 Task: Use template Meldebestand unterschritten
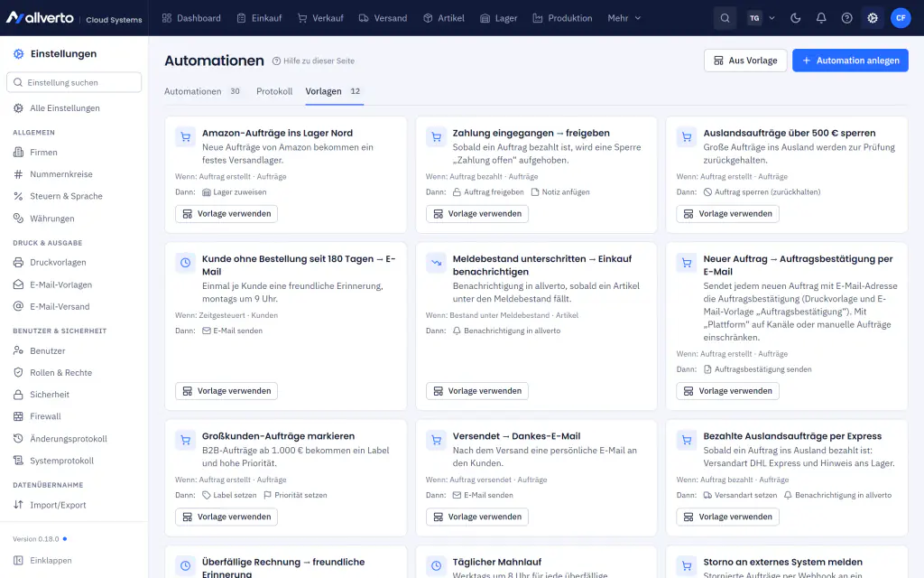tap(477, 391)
